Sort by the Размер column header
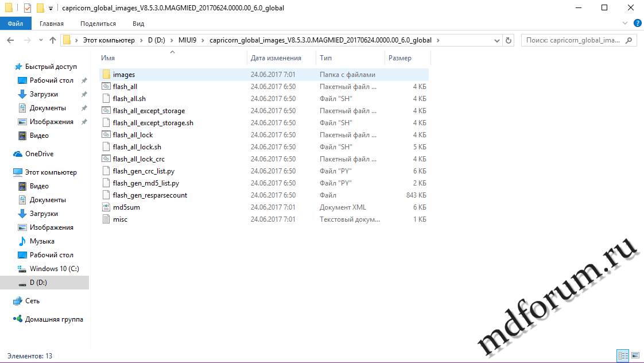 click(x=400, y=58)
